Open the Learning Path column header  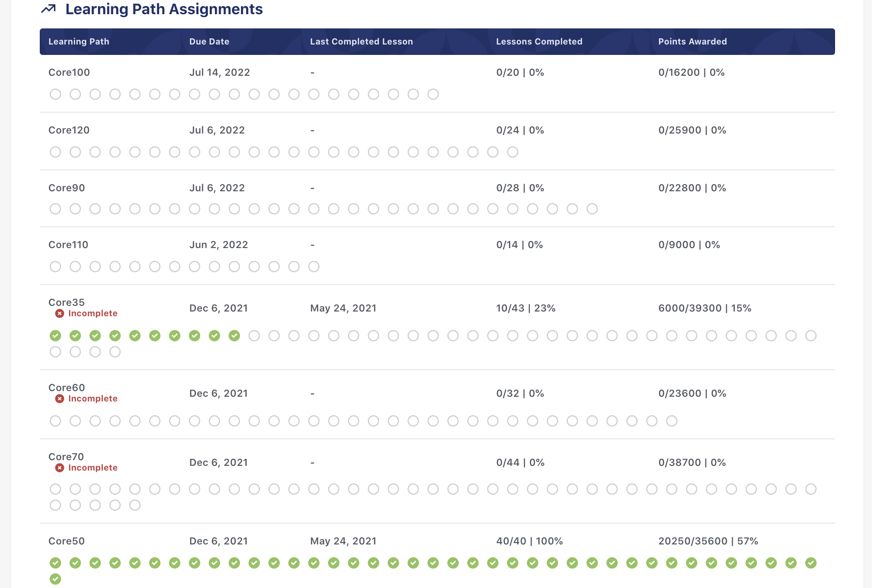coord(79,42)
